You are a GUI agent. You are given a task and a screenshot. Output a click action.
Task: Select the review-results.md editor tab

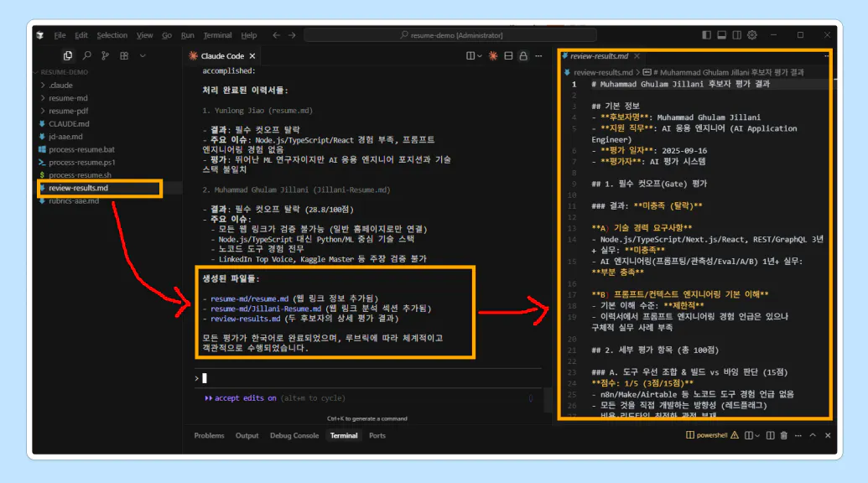click(599, 56)
